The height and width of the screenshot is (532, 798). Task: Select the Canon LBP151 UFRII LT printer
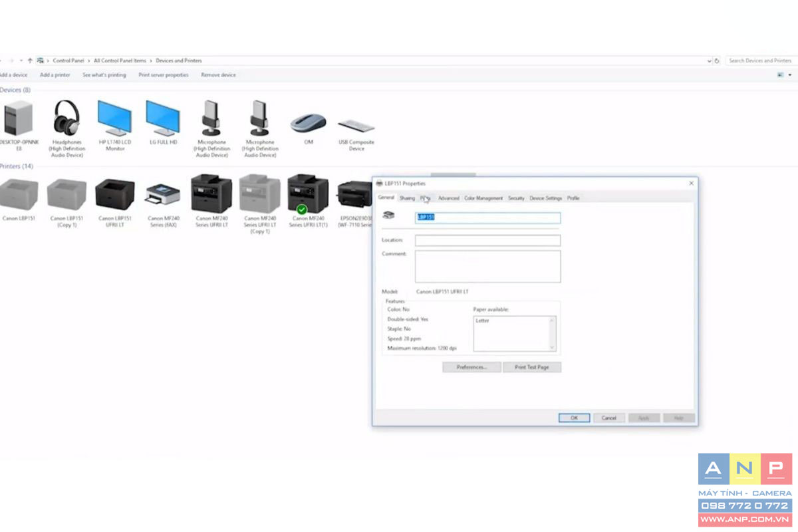coord(115,194)
